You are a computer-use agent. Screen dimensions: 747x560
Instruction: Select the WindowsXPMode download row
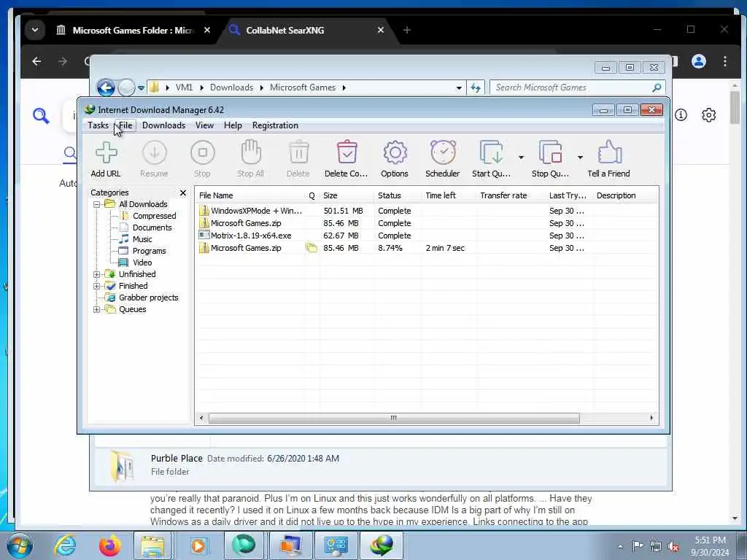point(427,211)
